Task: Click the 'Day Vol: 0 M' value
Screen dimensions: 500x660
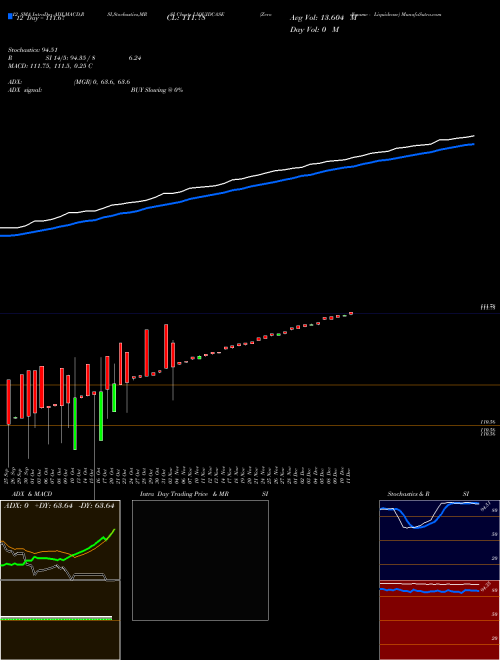Action: [x=314, y=30]
